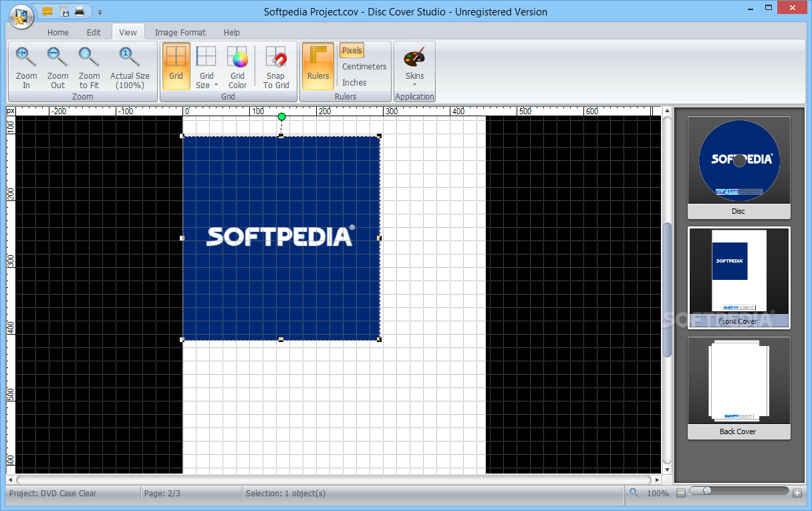Click the vertical scrollbar up arrow

pos(667,111)
